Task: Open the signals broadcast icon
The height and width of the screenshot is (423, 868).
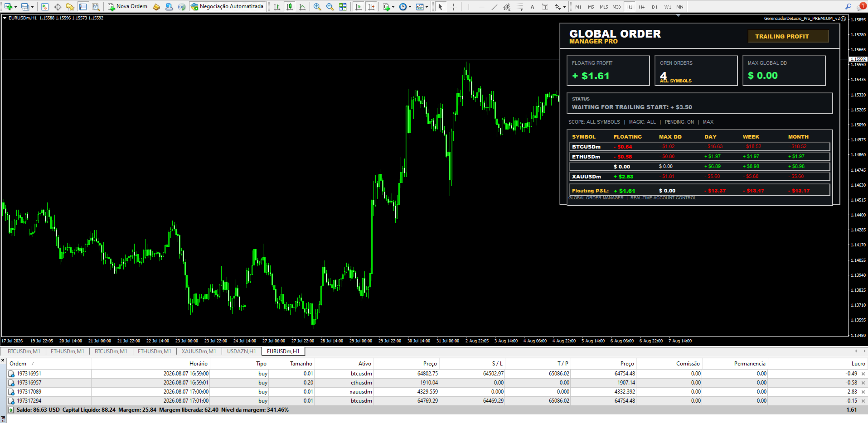Action: [x=182, y=7]
